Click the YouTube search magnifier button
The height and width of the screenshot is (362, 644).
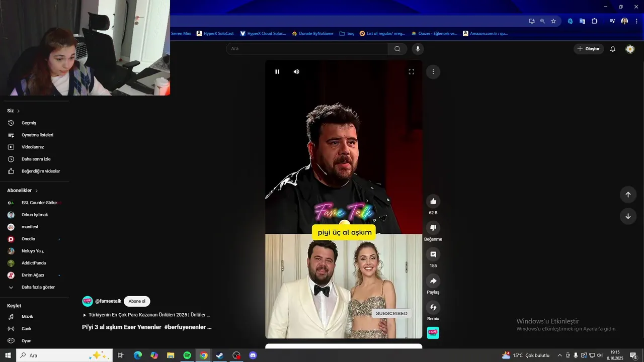point(397,49)
